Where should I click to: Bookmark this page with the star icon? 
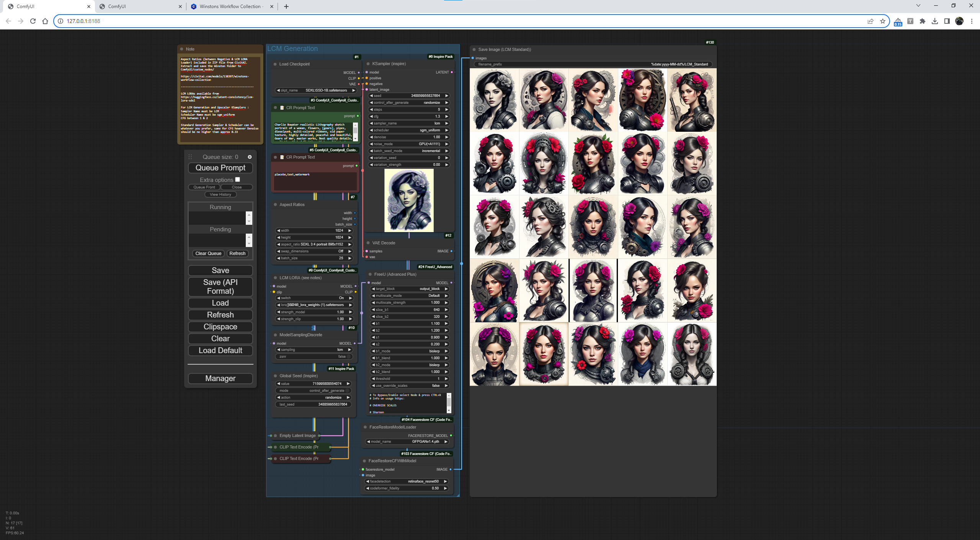pos(883,21)
